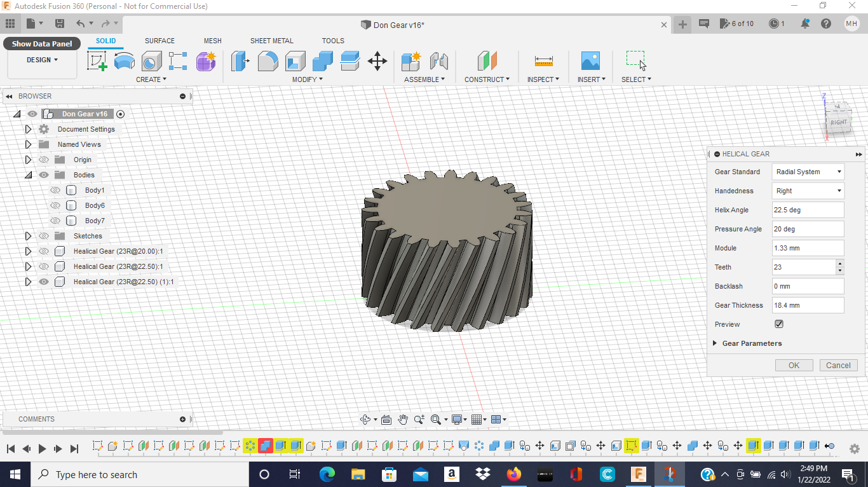Open the Handedness dropdown

point(808,191)
